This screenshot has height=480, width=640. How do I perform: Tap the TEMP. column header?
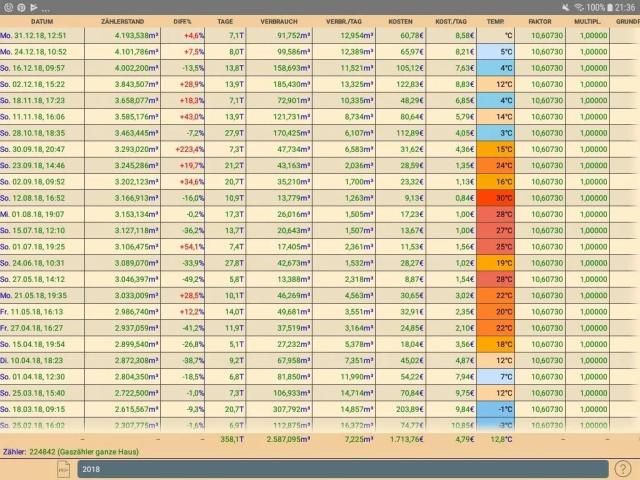point(496,21)
